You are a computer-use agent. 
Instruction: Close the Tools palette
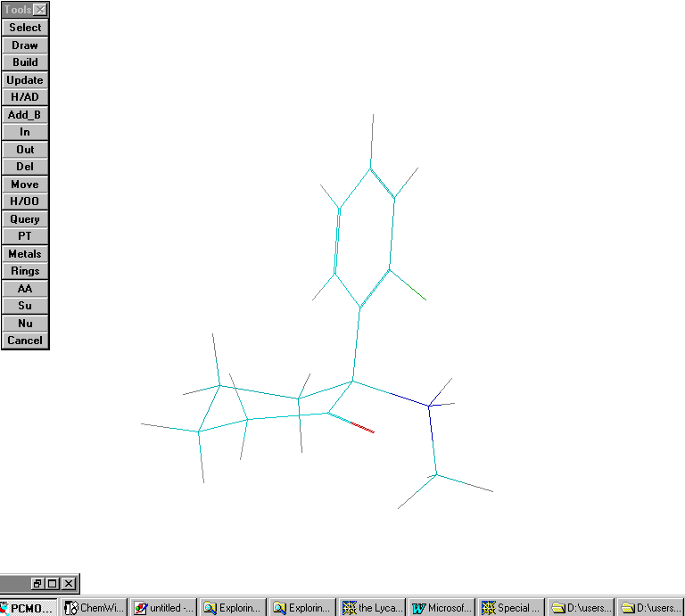pyautogui.click(x=40, y=10)
